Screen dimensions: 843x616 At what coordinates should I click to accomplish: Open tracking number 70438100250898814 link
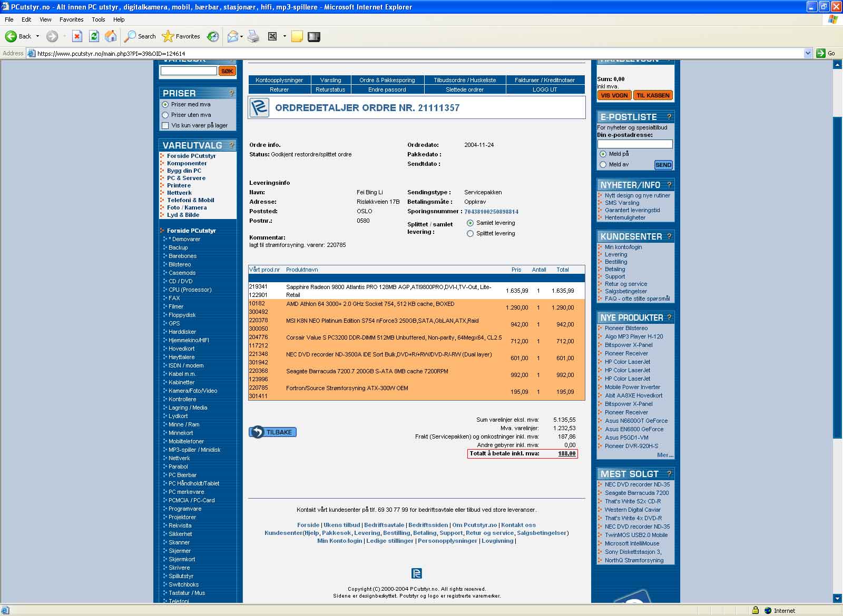coord(491,212)
